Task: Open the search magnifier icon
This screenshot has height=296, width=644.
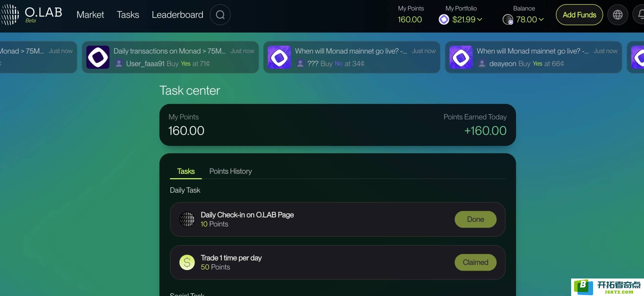Action: pyautogui.click(x=220, y=15)
